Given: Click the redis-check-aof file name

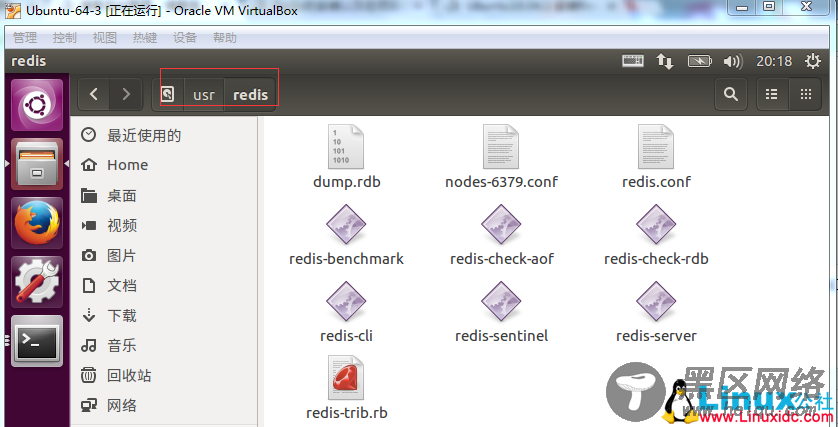Looking at the screenshot, I should point(501,259).
